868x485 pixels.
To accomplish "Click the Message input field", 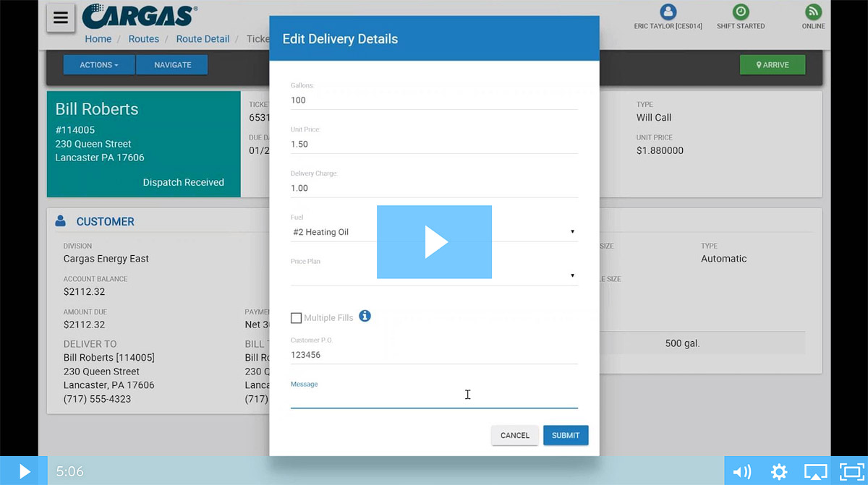I will pos(434,399).
